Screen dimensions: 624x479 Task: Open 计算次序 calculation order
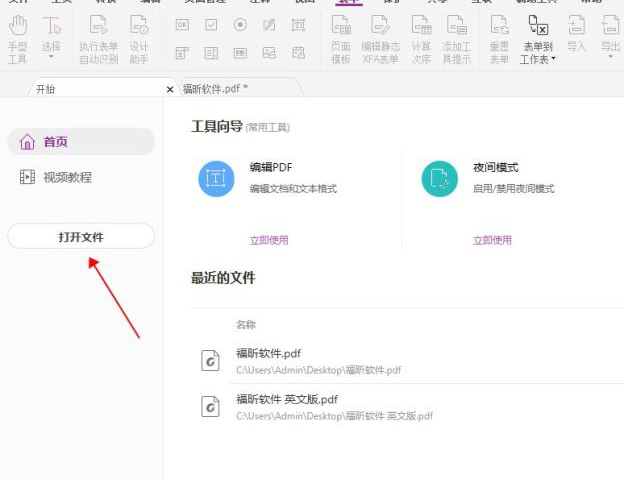pos(421,39)
